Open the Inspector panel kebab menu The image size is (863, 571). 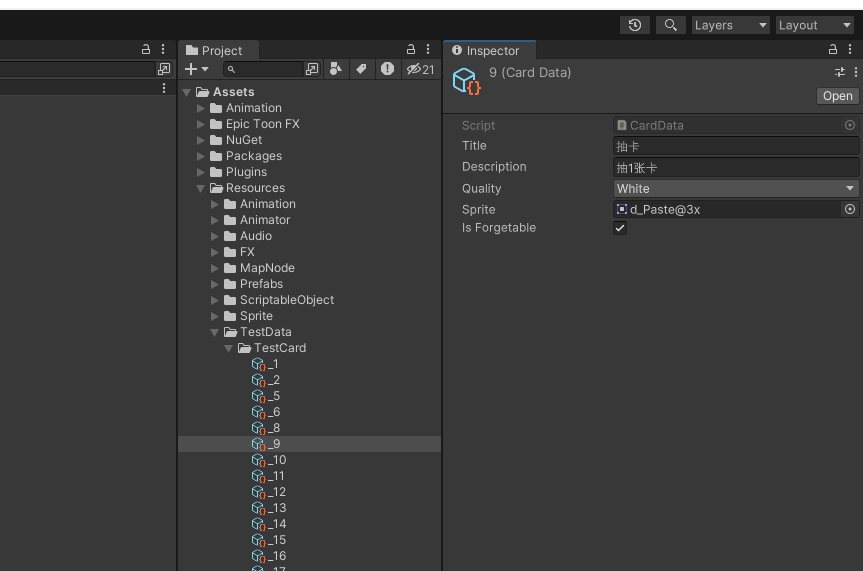click(x=852, y=49)
